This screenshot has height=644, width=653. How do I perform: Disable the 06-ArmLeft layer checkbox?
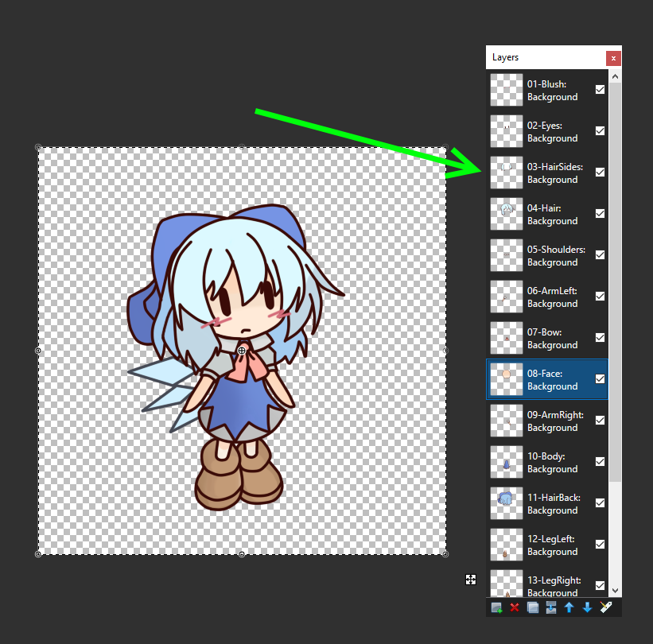pos(601,296)
